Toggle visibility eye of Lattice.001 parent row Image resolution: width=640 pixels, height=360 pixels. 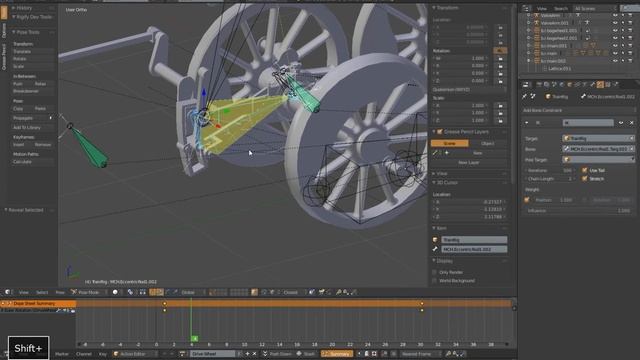(x=615, y=61)
